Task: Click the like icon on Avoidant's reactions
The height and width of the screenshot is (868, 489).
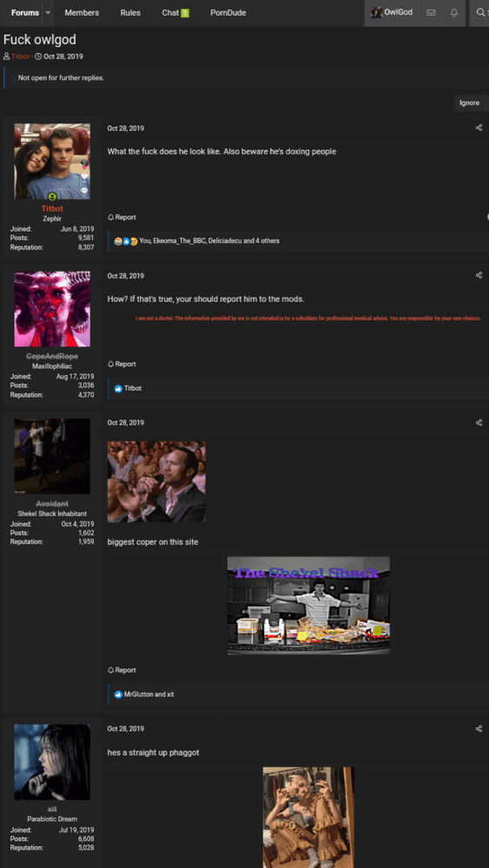Action: pyautogui.click(x=118, y=694)
